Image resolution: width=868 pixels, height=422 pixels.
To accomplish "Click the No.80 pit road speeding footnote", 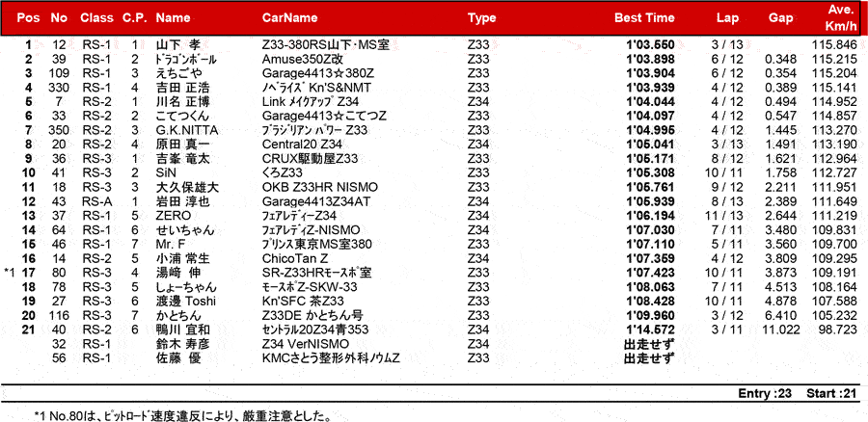I will 182,415.
